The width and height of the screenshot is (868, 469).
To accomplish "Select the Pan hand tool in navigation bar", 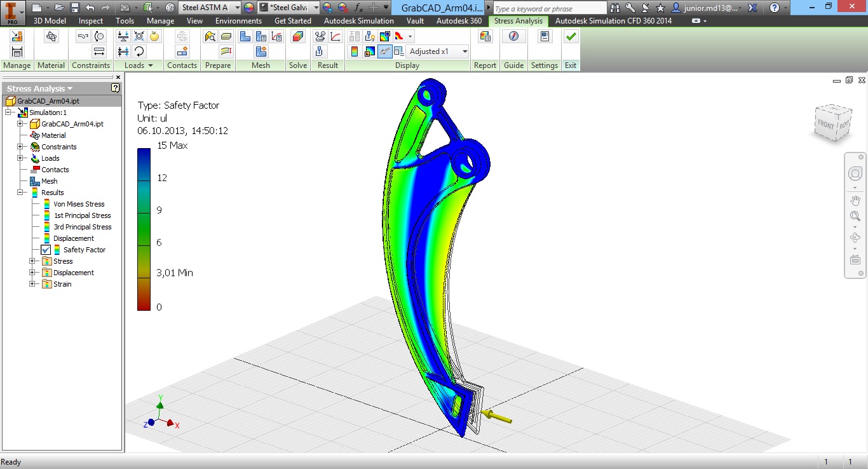I will click(x=855, y=201).
